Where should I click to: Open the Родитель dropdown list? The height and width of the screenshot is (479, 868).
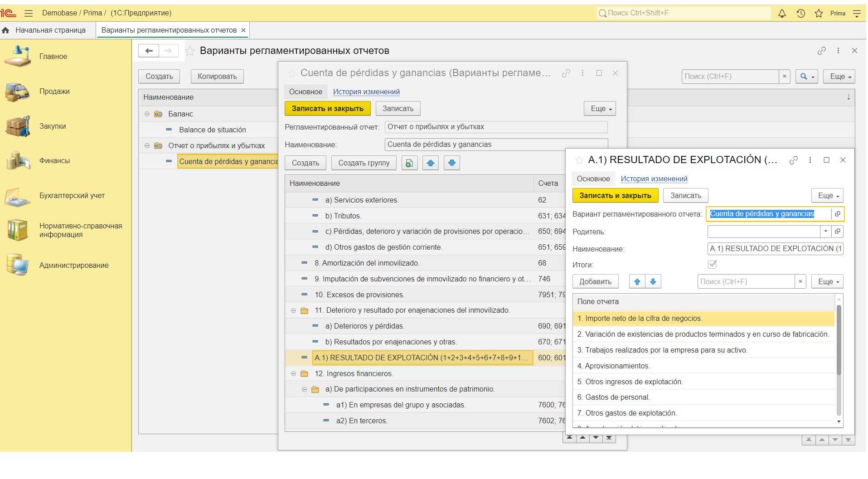[x=826, y=232]
